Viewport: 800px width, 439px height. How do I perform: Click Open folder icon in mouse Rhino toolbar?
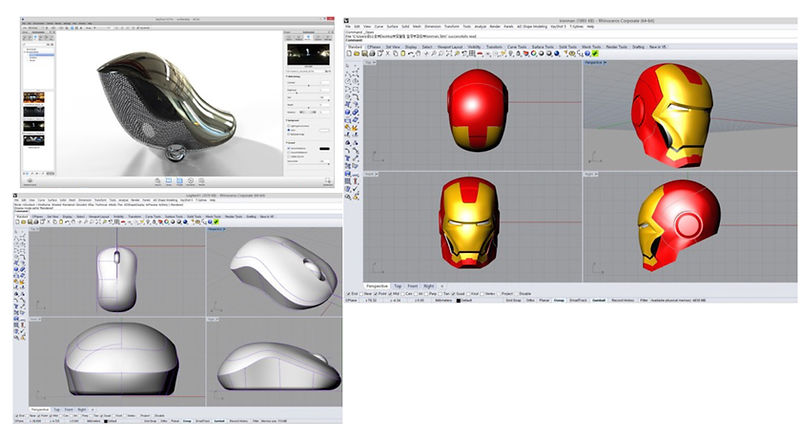point(24,222)
